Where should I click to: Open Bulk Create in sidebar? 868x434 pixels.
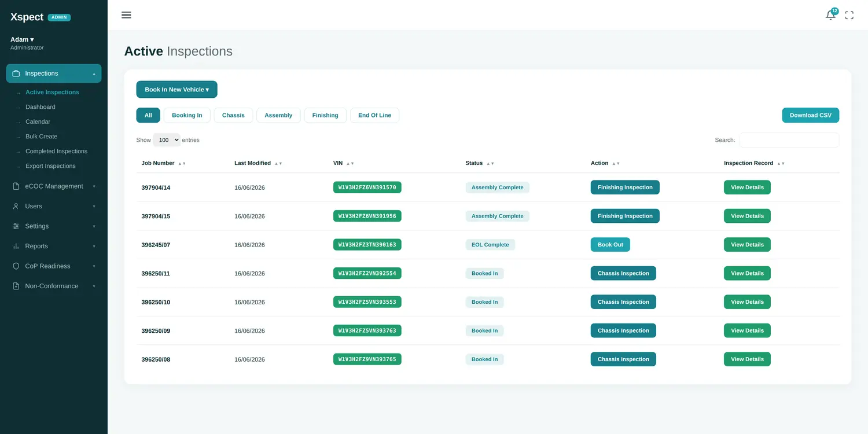tap(41, 137)
